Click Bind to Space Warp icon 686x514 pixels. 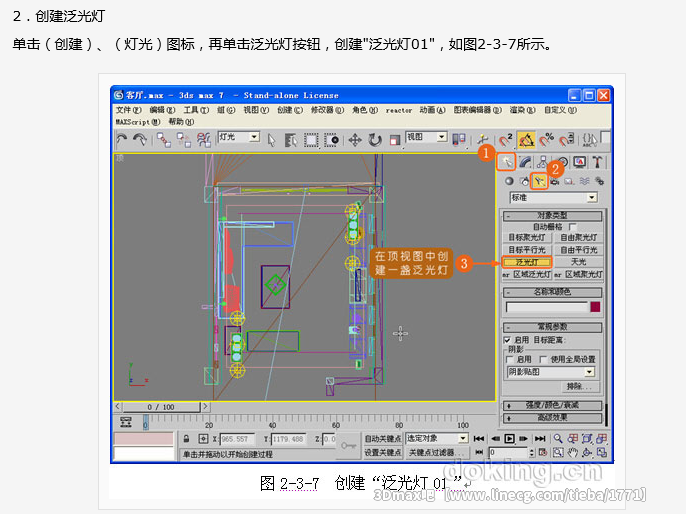coord(203,140)
